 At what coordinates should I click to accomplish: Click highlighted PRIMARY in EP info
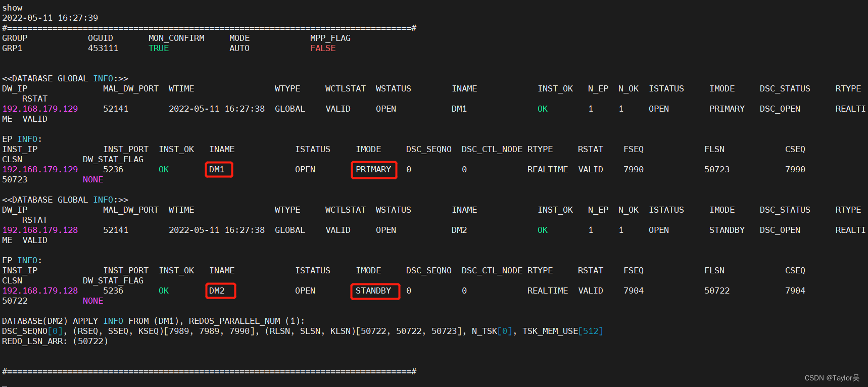pos(374,170)
